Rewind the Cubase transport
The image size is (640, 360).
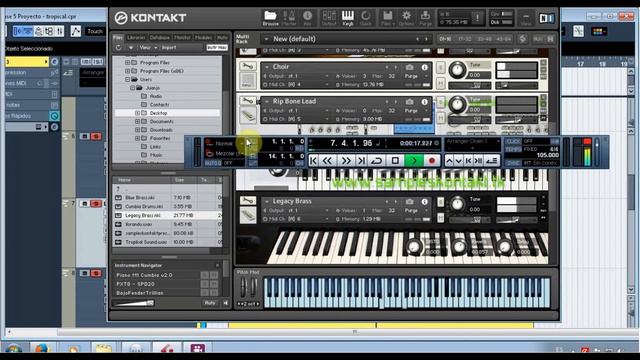[x=327, y=161]
